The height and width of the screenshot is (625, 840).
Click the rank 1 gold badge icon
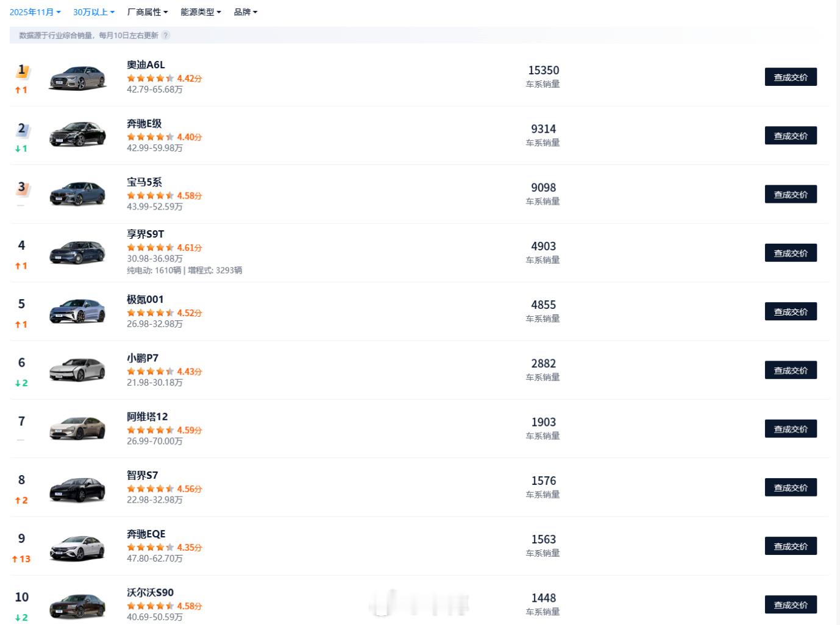[22, 71]
